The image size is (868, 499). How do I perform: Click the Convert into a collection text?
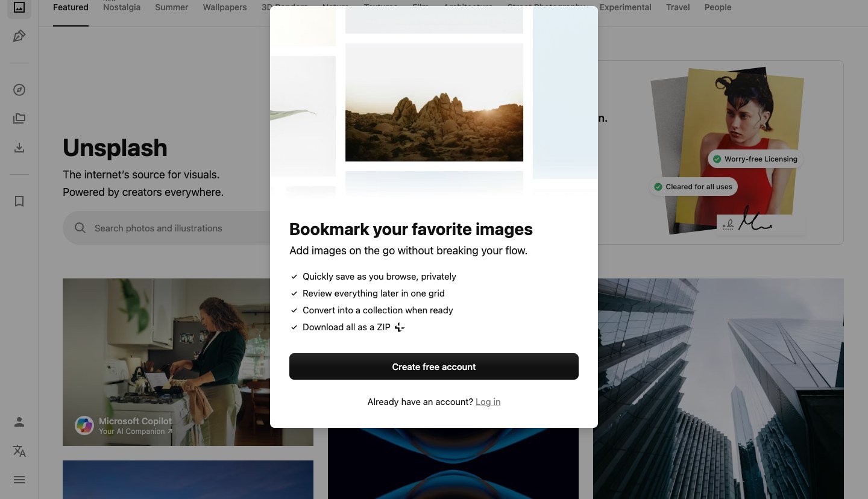click(x=378, y=310)
